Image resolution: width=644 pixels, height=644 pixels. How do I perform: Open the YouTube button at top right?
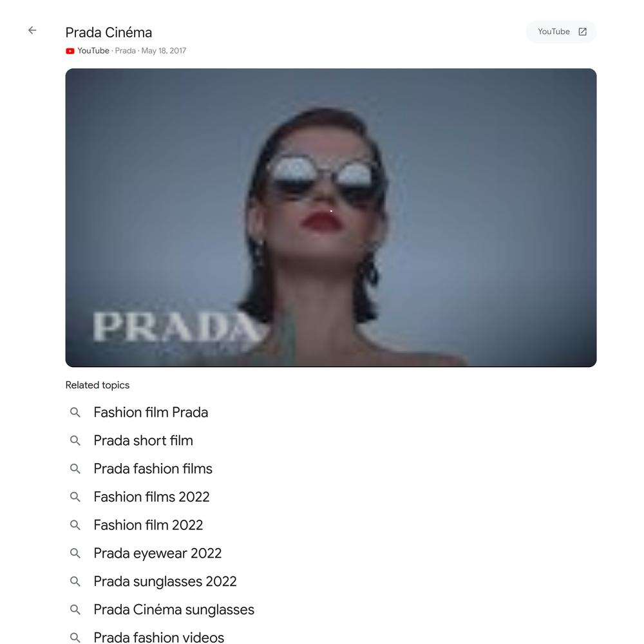(561, 32)
